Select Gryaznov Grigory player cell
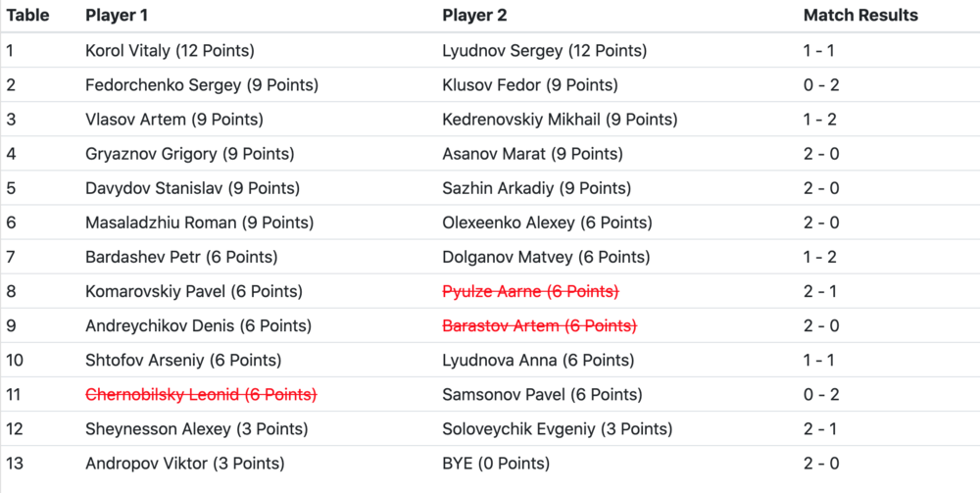 click(190, 154)
